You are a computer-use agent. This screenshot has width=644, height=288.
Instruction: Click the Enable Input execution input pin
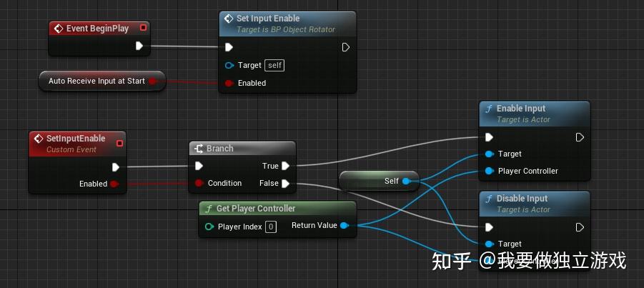coord(489,136)
